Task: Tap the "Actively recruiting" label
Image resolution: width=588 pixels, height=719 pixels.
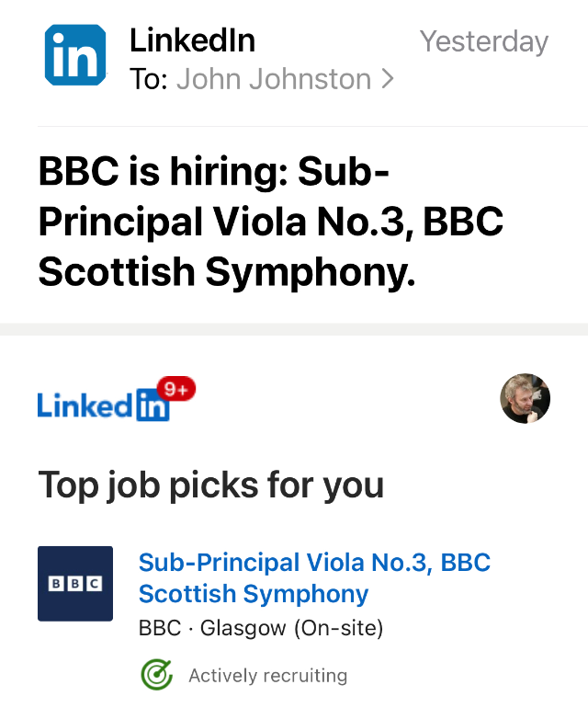Action: click(x=267, y=676)
